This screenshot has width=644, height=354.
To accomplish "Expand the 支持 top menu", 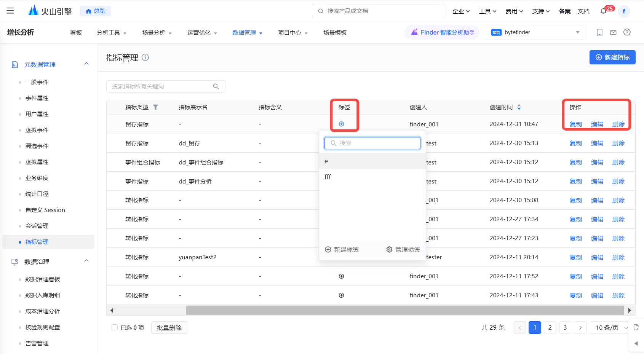I will 541,11.
